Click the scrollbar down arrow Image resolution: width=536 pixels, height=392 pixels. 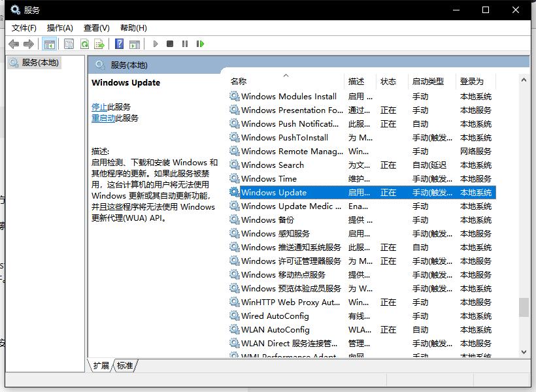click(524, 352)
